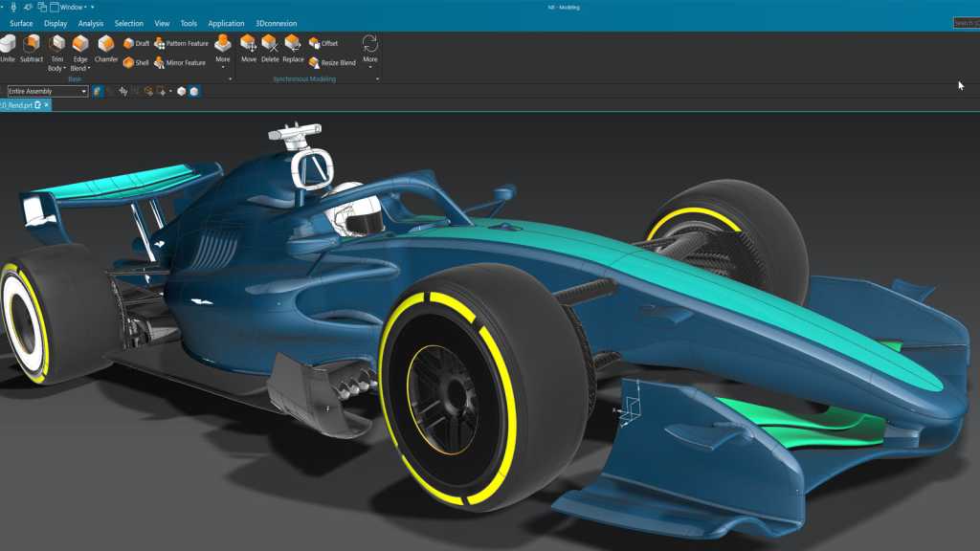Screen dimensions: 980x551
Task: Select the Offset command
Action: point(327,43)
